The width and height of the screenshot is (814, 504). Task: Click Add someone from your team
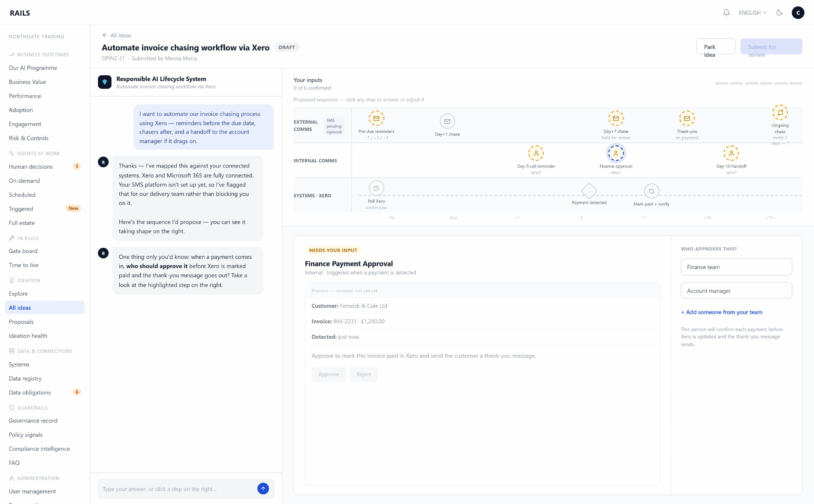[x=722, y=312]
